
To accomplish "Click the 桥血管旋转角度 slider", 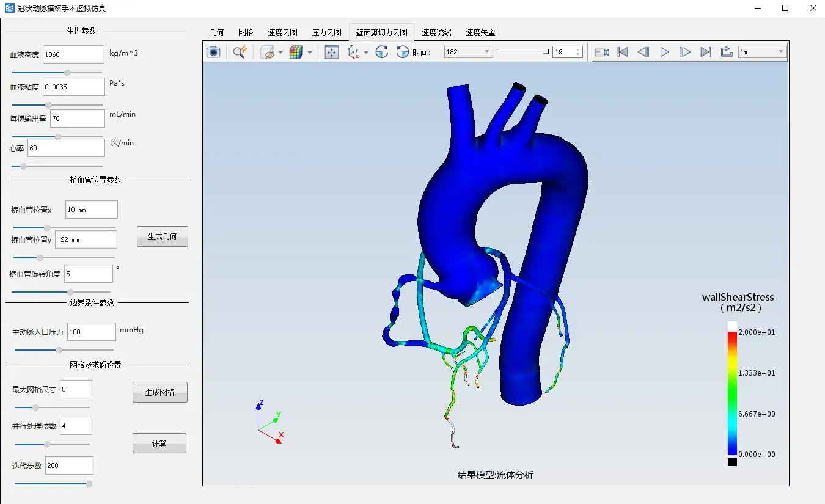I will click(x=62, y=292).
